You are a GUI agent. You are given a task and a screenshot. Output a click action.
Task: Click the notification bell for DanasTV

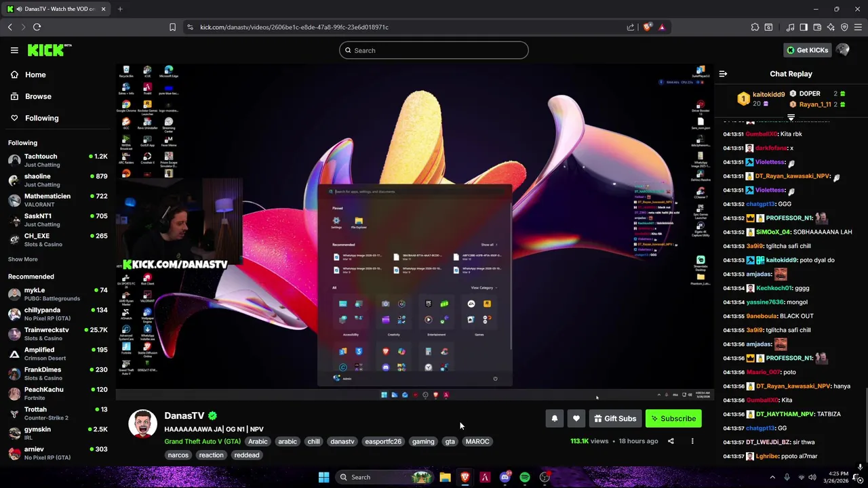[x=555, y=419]
